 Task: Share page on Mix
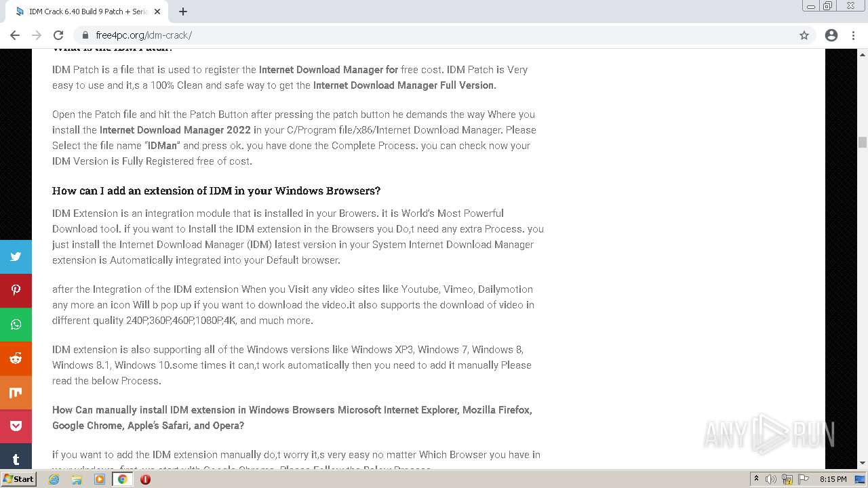pyautogui.click(x=16, y=392)
